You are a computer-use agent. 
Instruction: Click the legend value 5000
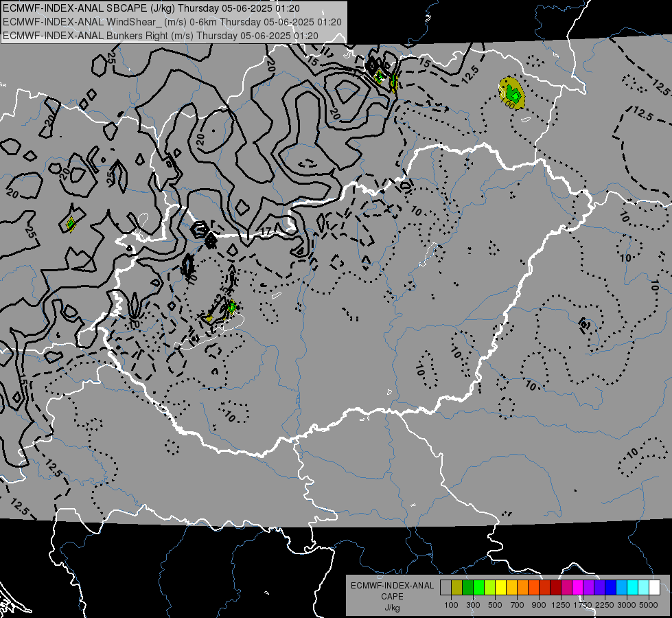coord(649,605)
